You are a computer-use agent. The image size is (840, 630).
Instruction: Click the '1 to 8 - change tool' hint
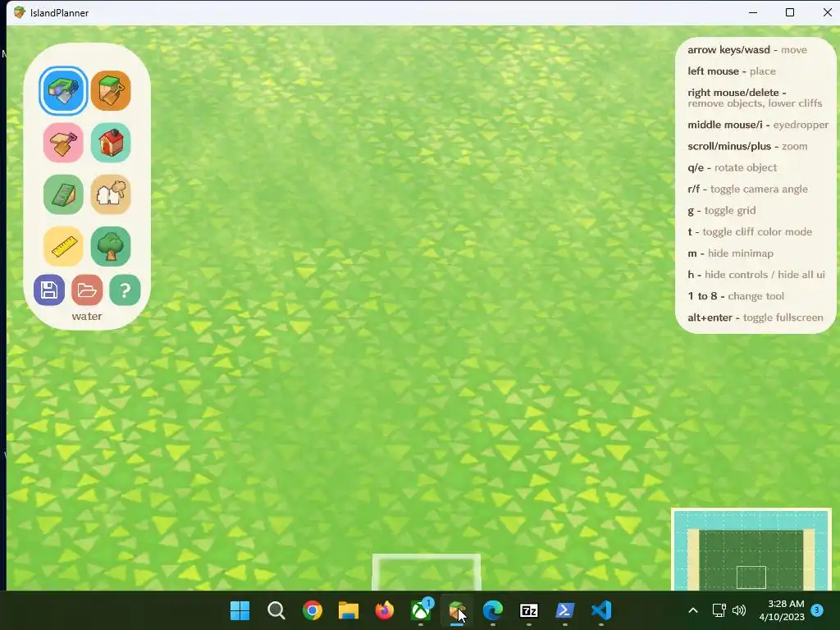tap(736, 296)
